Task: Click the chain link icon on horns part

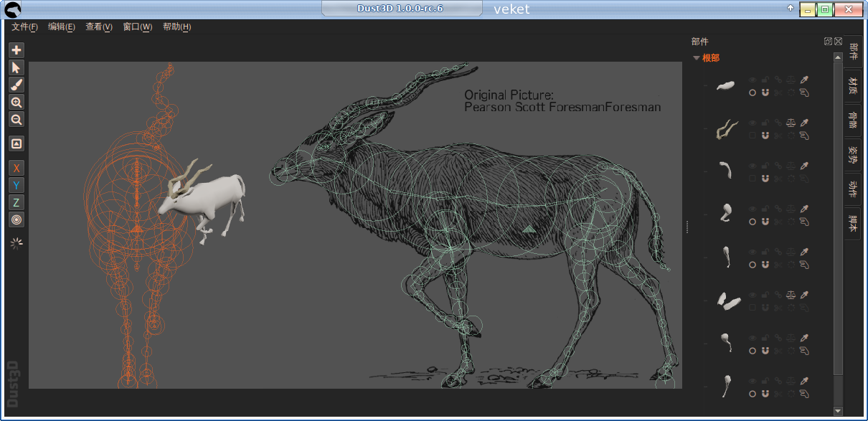Action: [x=778, y=123]
